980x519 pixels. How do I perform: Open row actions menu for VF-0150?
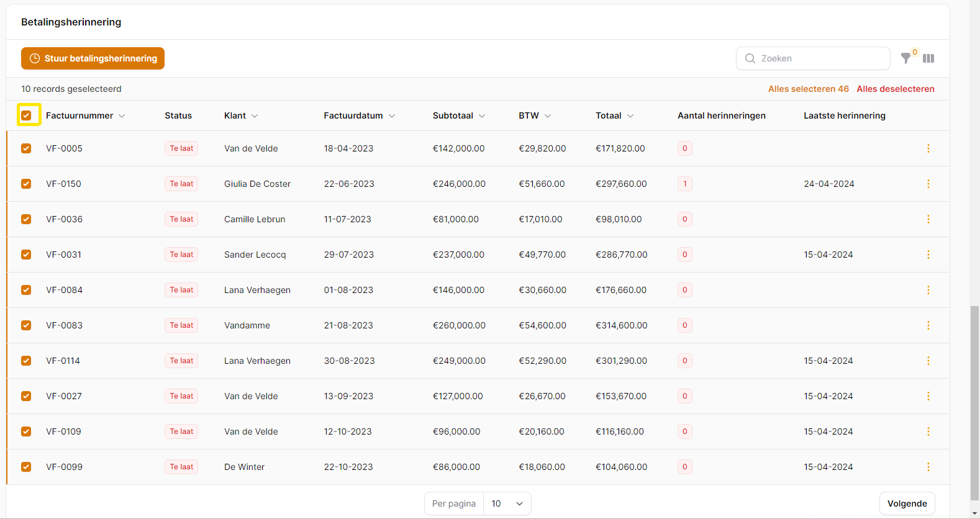(x=928, y=184)
